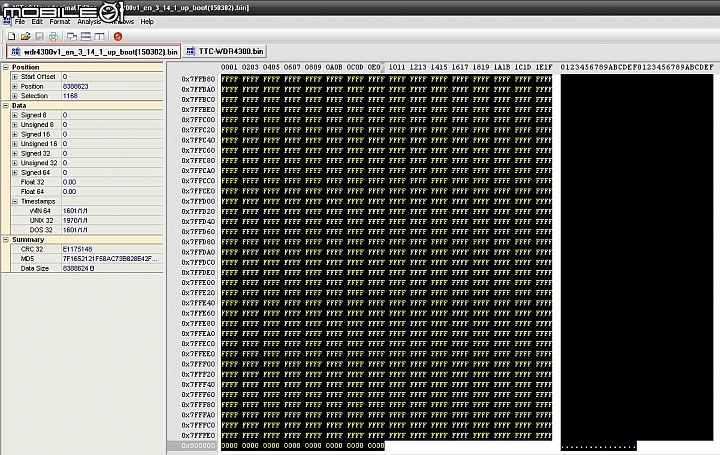Expand the Start Offset row
This screenshot has height=455, width=720.
15,77
